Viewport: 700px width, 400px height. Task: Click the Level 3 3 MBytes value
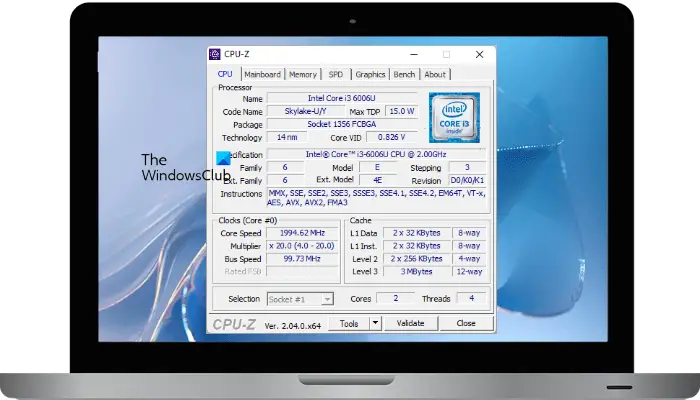click(417, 271)
